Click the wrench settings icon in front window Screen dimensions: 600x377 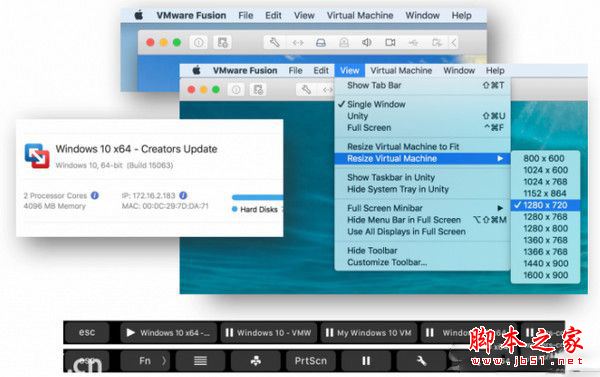pyautogui.click(x=306, y=90)
